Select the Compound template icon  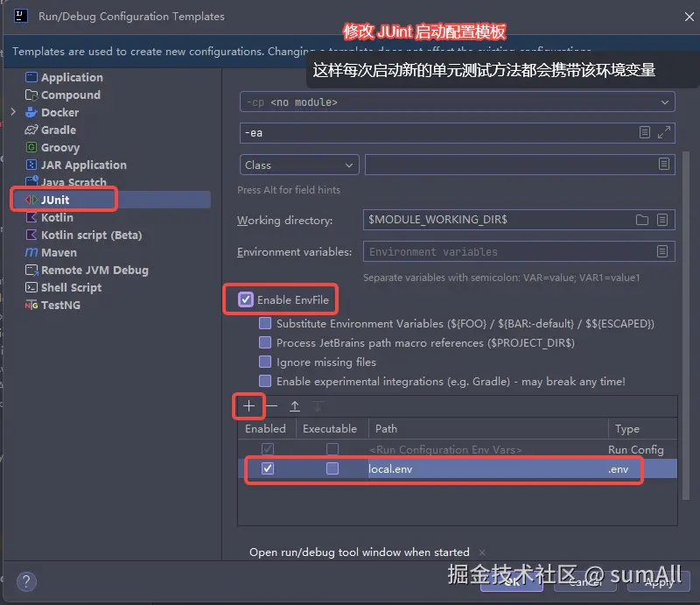(x=31, y=95)
